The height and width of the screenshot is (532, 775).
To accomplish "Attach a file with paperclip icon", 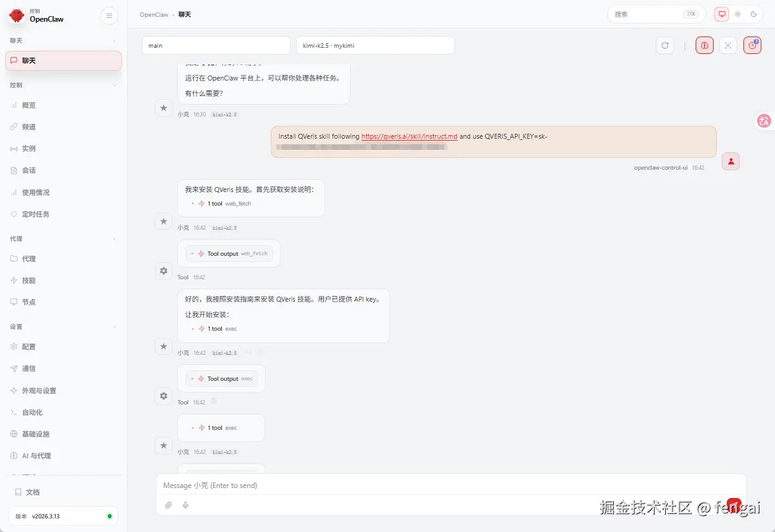I will click(169, 505).
